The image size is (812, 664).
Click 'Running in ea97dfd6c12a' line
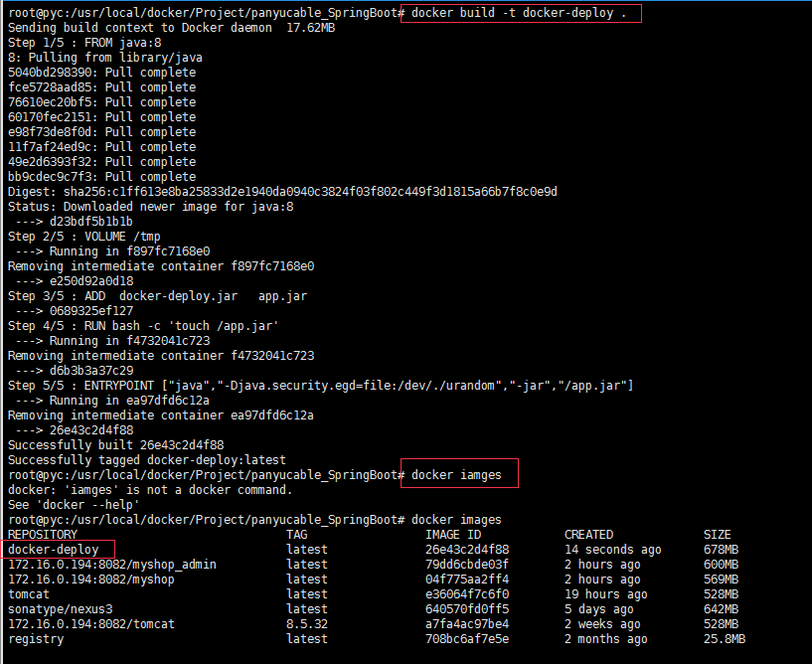pos(112,401)
